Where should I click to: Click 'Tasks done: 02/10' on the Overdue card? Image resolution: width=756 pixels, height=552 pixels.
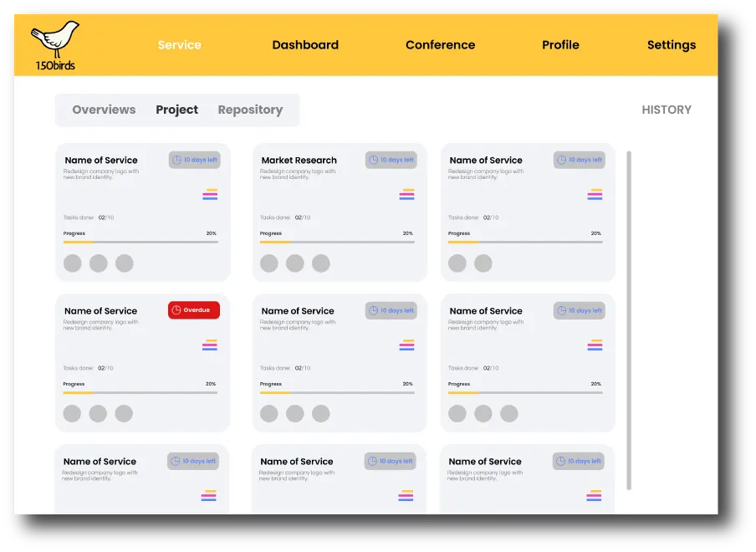coord(89,368)
